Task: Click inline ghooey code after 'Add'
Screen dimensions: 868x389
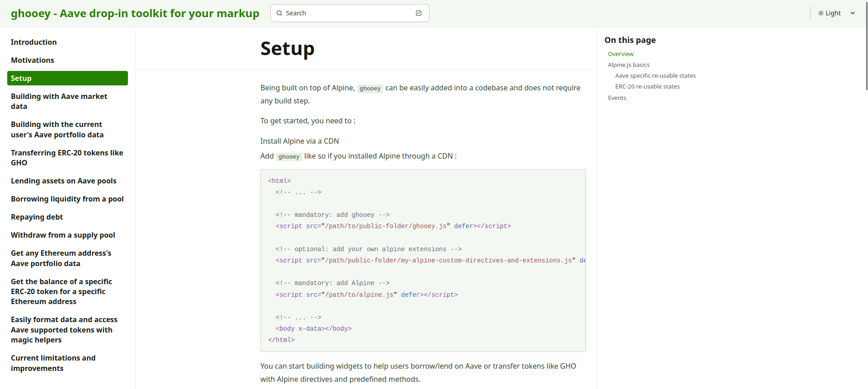Action: coord(289,157)
